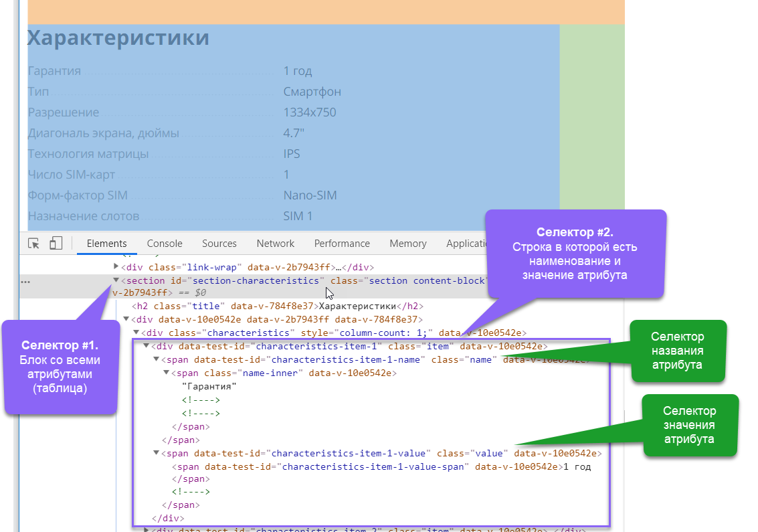Image resolution: width=758 pixels, height=532 pixels.
Task: Collapse the characteristics-item-1 div
Action: 147,346
